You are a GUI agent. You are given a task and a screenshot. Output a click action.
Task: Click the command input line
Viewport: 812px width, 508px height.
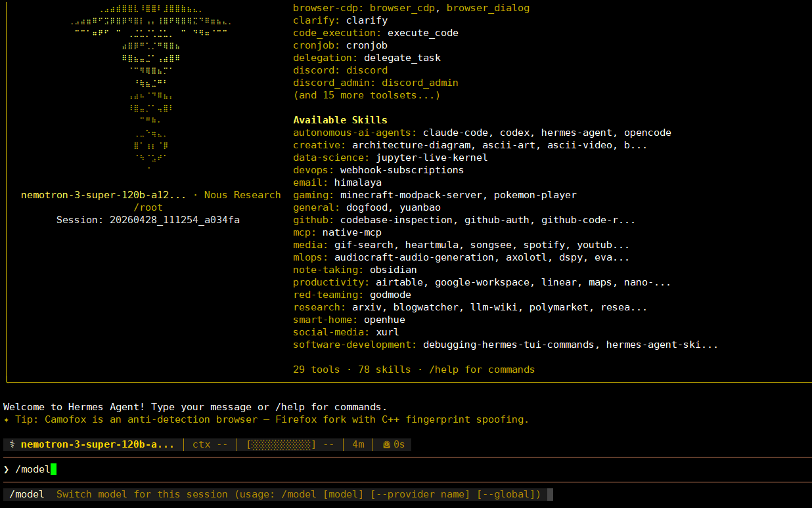pos(394,469)
